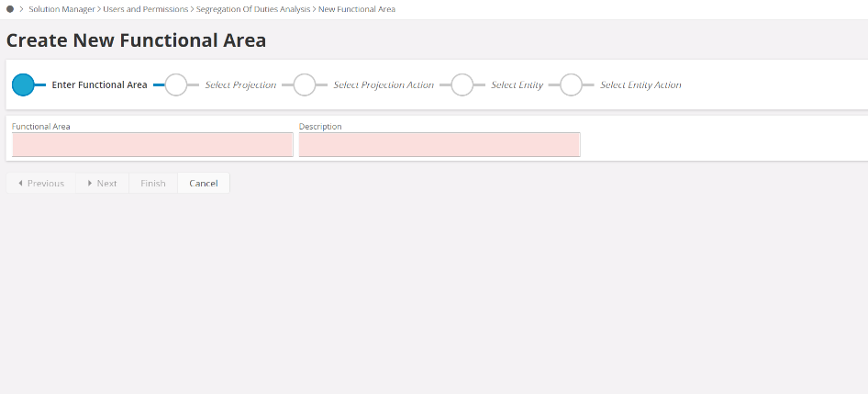Expand the breadcrumb chevron after home icon
Screen dimensions: 868x394
21,8
